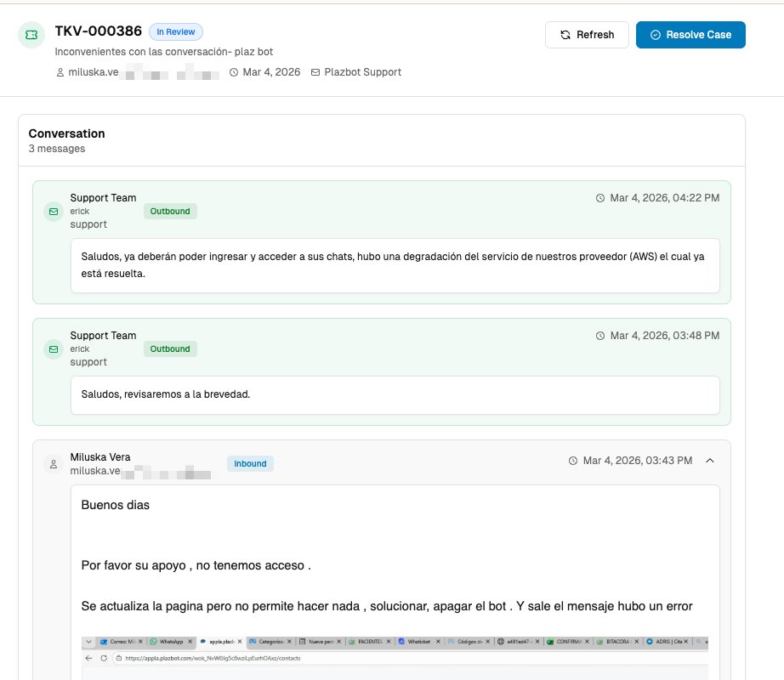Collapse Miluska Vera's message with the chevron

709,461
